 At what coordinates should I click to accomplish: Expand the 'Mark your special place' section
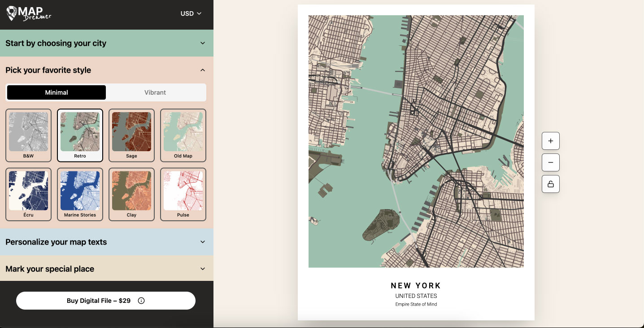pyautogui.click(x=107, y=269)
